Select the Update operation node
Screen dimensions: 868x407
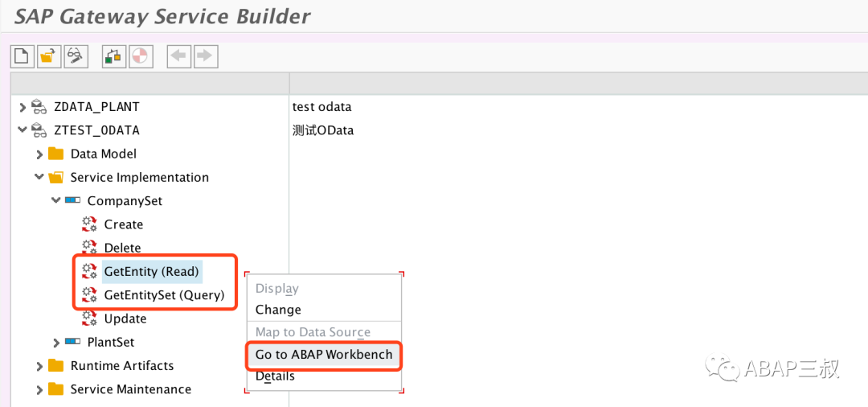tap(125, 319)
